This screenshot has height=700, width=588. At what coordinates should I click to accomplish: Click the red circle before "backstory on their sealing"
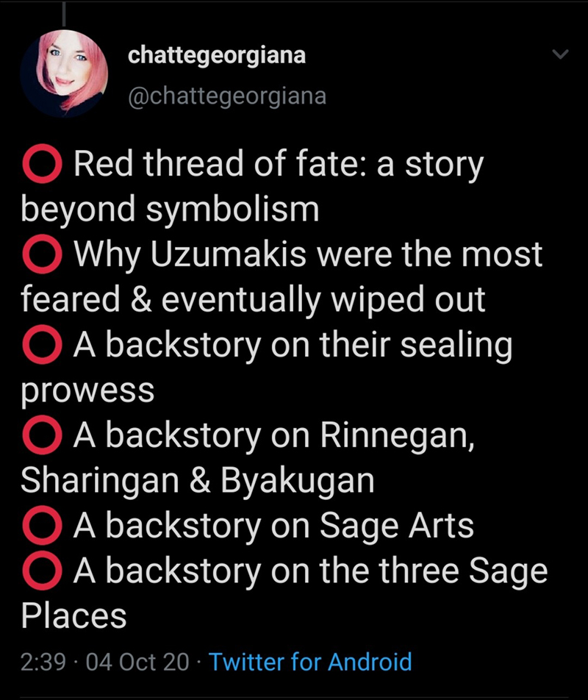(43, 346)
